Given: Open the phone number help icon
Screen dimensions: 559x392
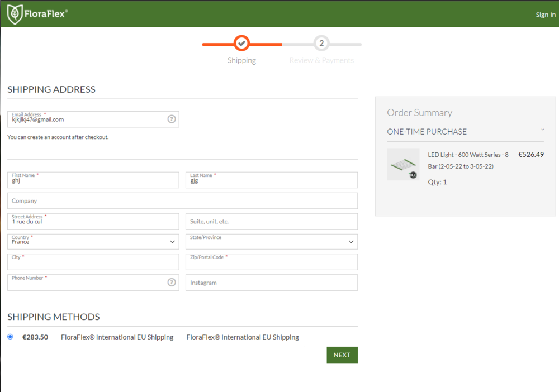Looking at the screenshot, I should click(x=172, y=282).
